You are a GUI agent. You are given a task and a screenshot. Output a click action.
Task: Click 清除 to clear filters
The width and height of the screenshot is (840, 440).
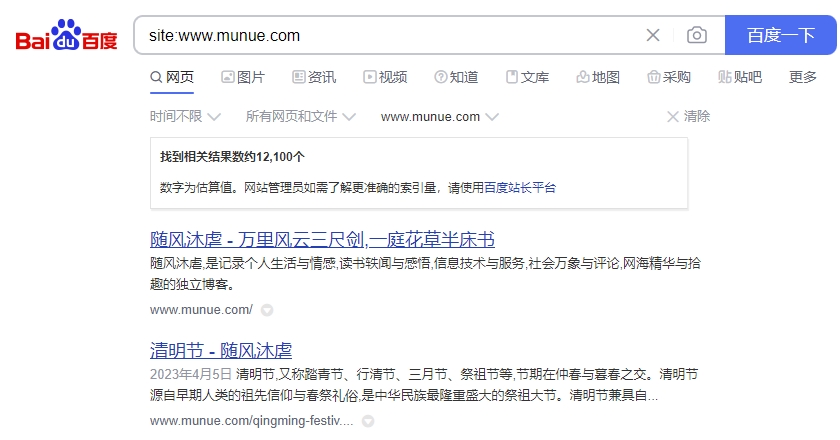coord(688,116)
